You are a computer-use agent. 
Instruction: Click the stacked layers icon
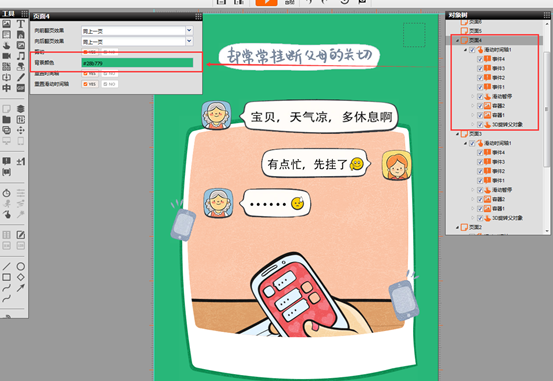[21, 109]
